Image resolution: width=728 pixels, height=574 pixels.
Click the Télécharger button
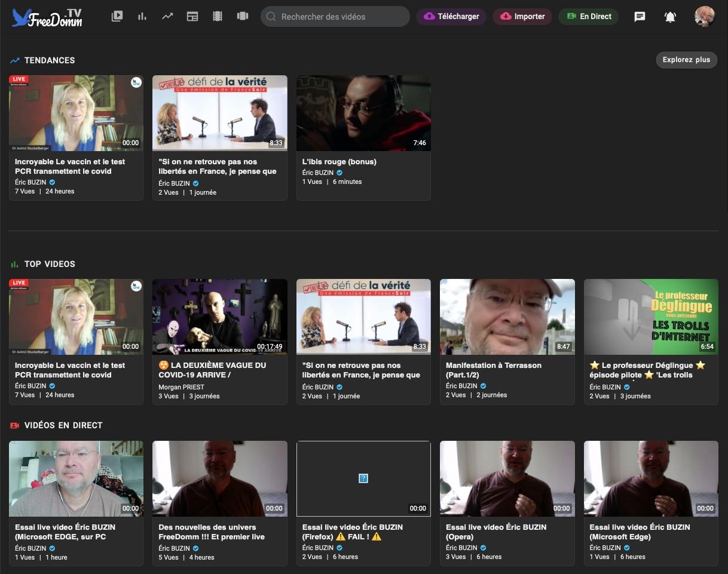click(x=451, y=16)
